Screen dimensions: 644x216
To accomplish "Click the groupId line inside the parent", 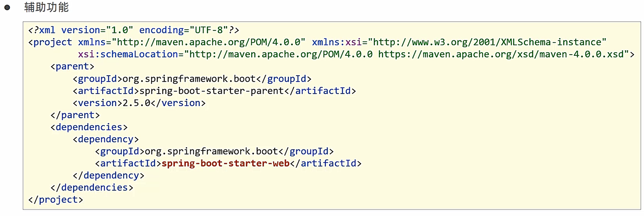I will [192, 79].
